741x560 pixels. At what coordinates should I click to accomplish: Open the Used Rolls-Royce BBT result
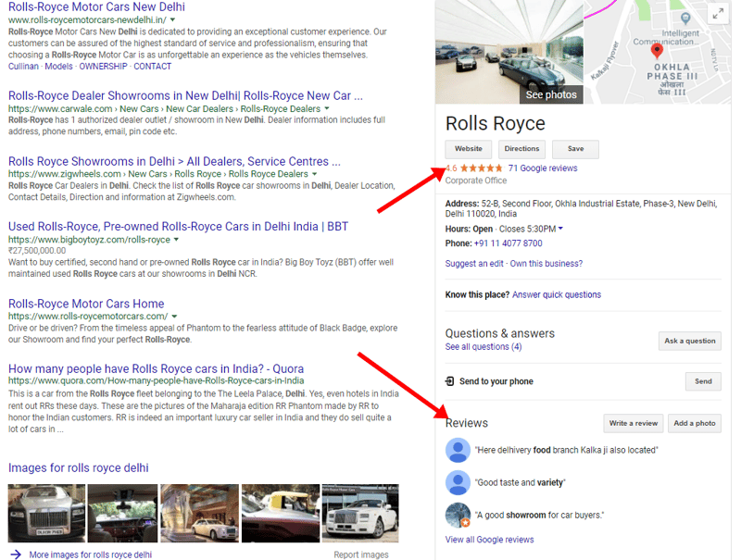[x=178, y=226]
